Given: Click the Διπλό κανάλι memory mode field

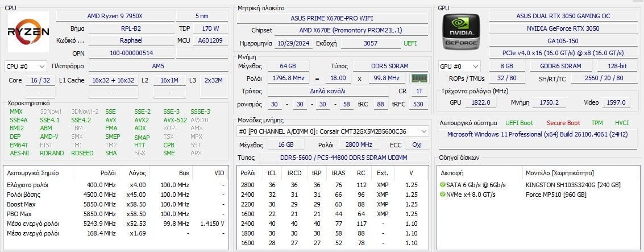Looking at the screenshot, I should 328,91.
